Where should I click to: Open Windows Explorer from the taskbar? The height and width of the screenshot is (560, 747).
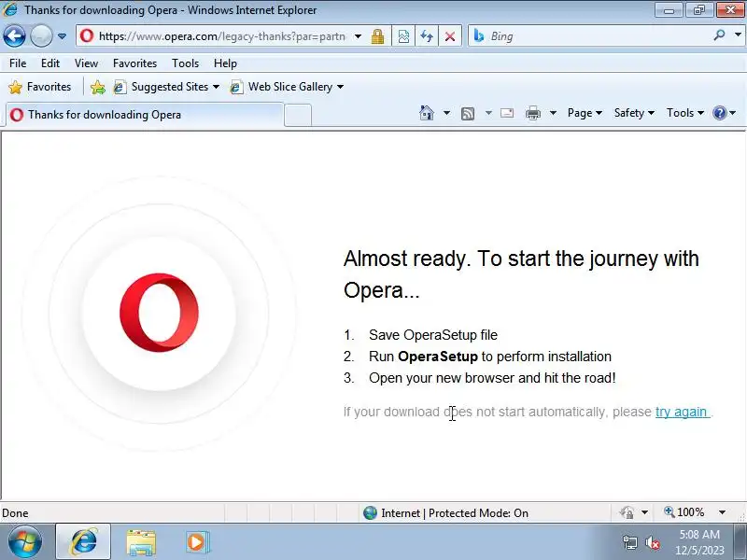click(141, 542)
